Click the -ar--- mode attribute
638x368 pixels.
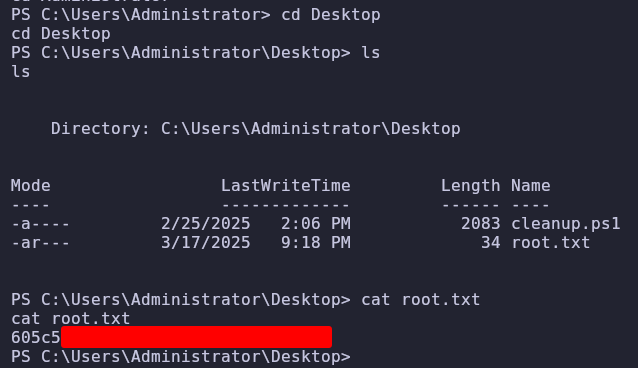(40, 243)
